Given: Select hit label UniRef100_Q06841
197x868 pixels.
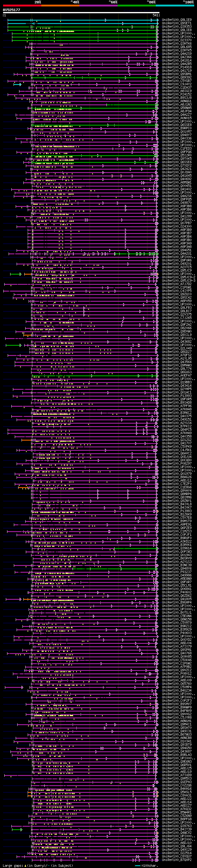Looking at the screenshot, I should pyautogui.click(x=177, y=589).
